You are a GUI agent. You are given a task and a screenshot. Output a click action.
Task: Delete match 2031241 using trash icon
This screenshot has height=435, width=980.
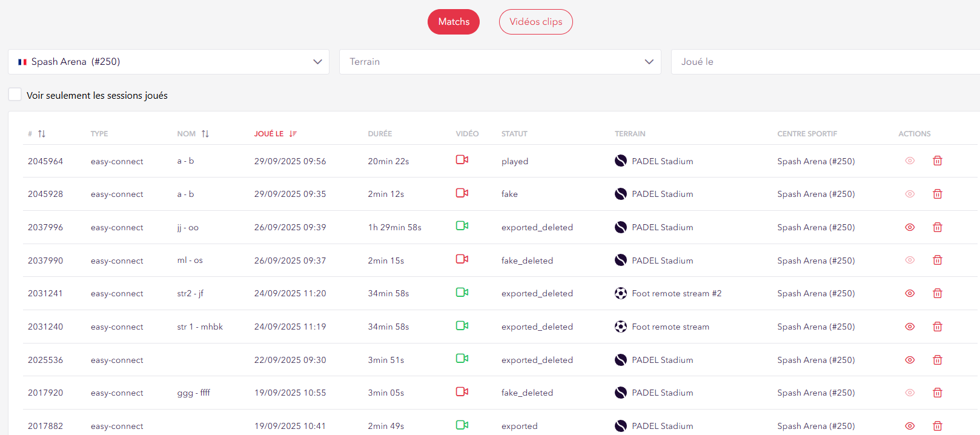[937, 293]
